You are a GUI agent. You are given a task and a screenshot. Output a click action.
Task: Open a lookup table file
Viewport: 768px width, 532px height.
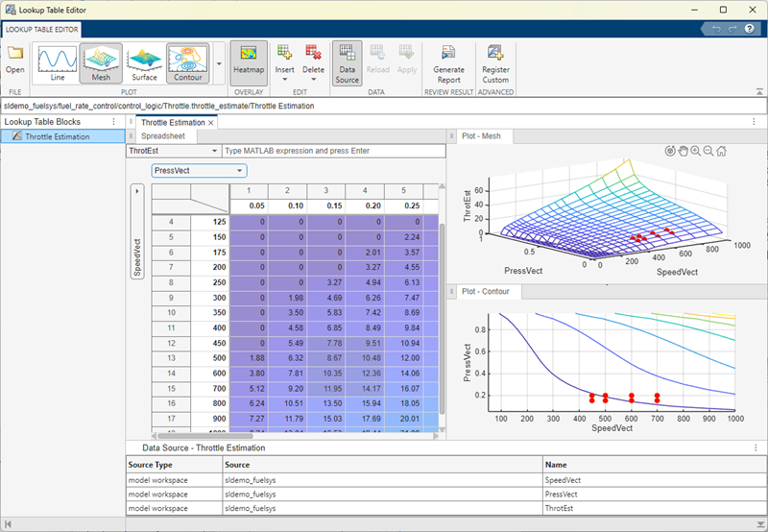coord(15,59)
